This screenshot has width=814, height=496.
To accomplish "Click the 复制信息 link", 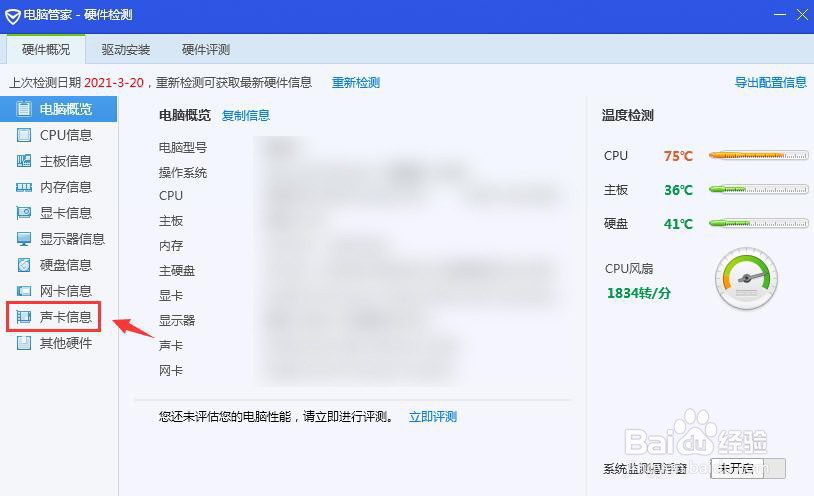I will [246, 115].
